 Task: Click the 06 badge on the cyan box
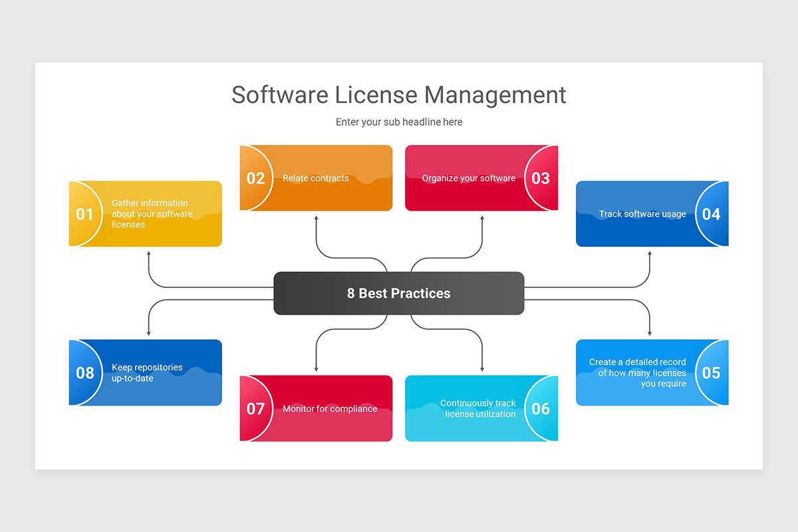[x=541, y=408]
